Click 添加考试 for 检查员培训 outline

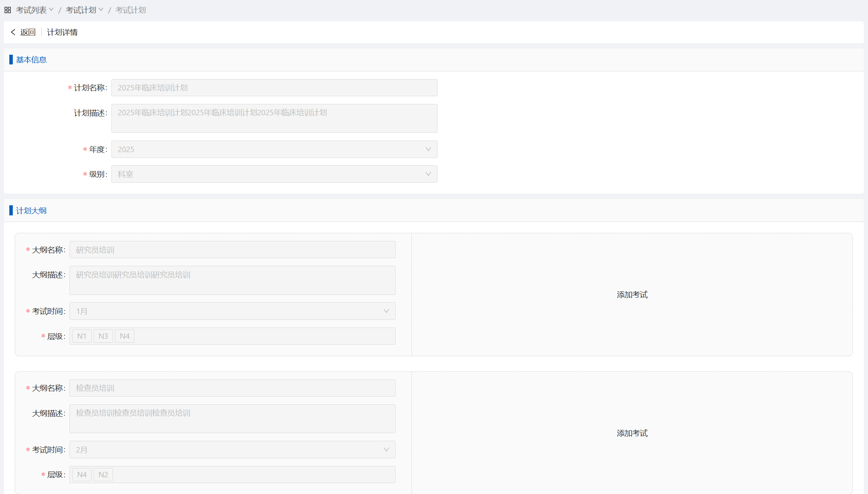(632, 433)
